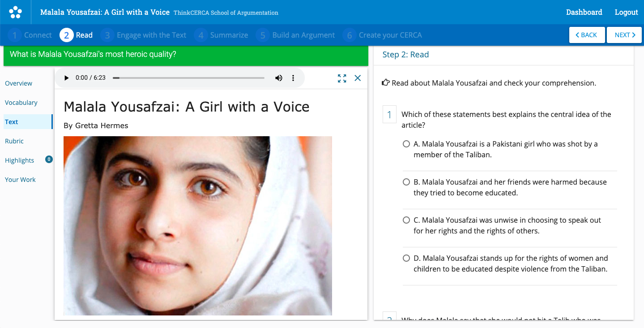
Task: Open step 4 Summarize
Action: 221,35
